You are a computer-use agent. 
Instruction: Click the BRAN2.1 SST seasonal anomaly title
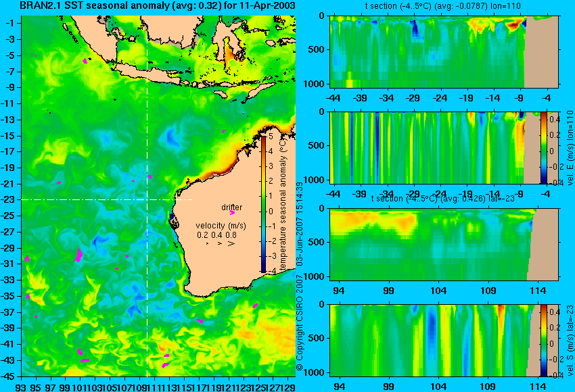coord(158,6)
